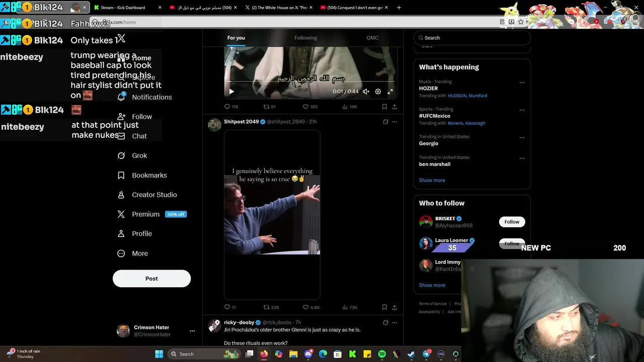
Task: Open more options for #UFCMexico trend
Action: coord(522,110)
